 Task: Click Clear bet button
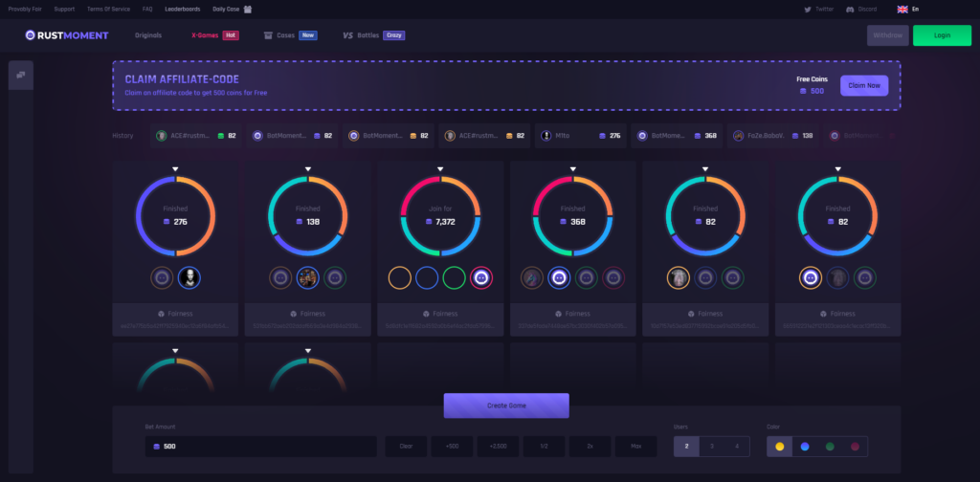[406, 447]
